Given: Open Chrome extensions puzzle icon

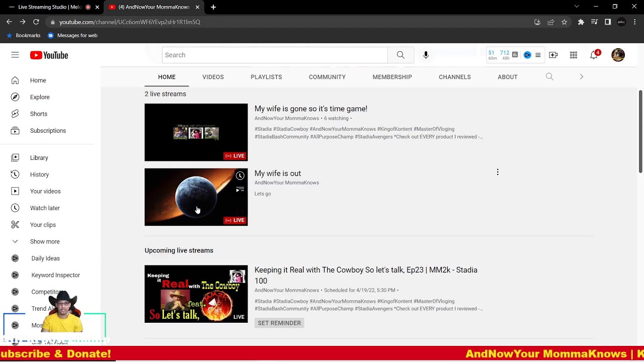Looking at the screenshot, I should coord(581,22).
